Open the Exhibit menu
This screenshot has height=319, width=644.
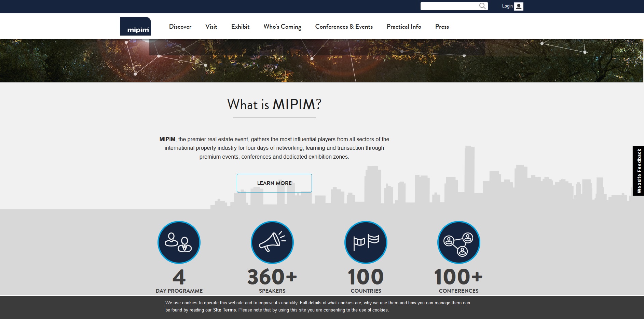pyautogui.click(x=241, y=27)
